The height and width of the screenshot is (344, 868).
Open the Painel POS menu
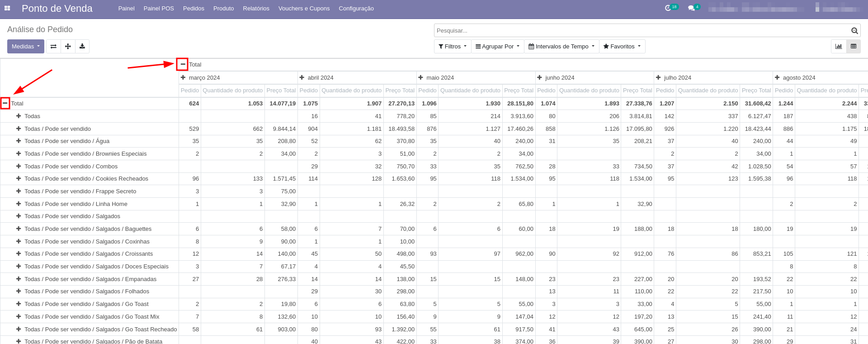159,9
